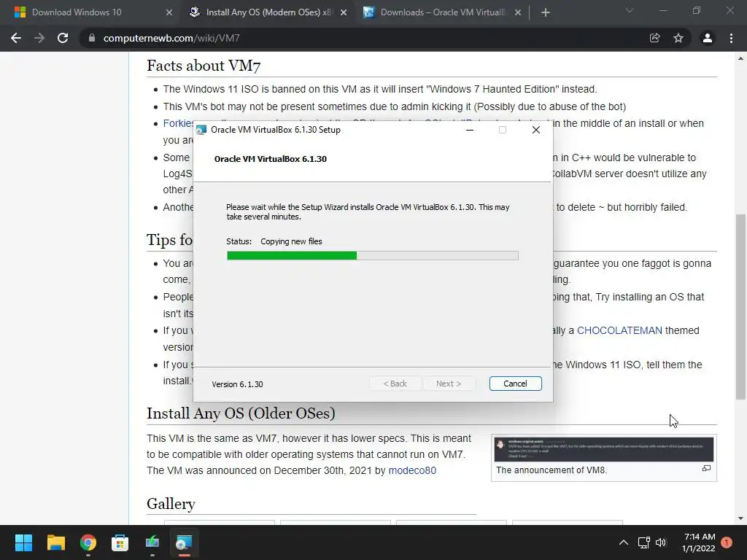Open the volume tray icon

(661, 542)
